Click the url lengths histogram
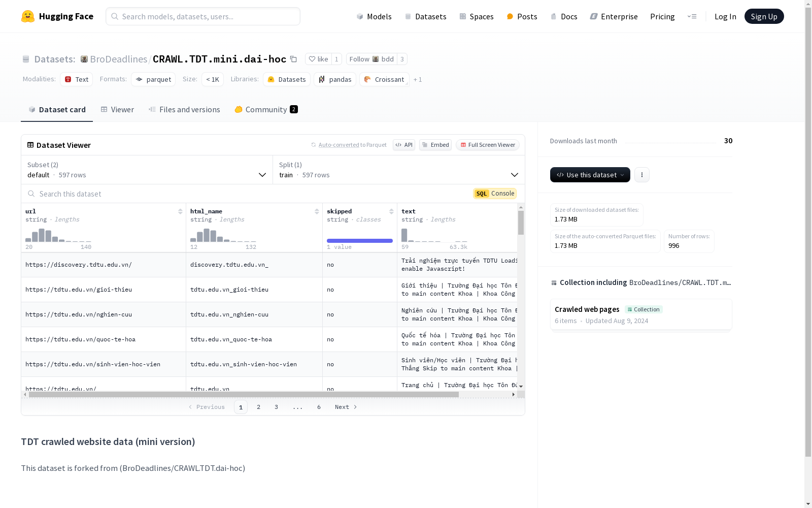This screenshot has width=812, height=508. click(58, 235)
